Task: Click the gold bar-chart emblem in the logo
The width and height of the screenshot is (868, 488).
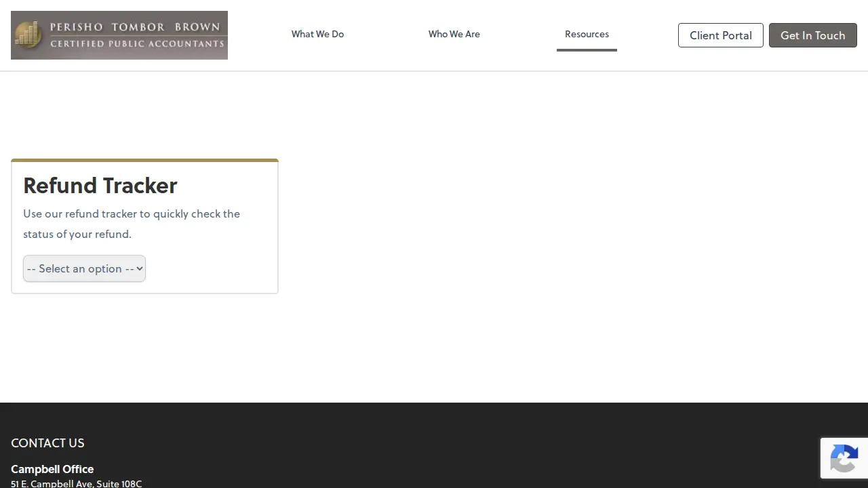Action: tap(28, 35)
